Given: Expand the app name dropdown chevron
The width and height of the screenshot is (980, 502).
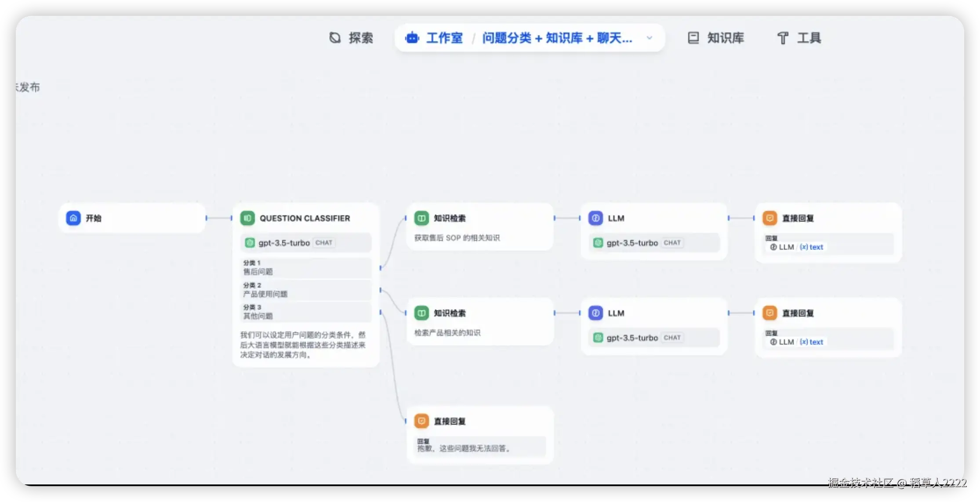Looking at the screenshot, I should point(649,38).
